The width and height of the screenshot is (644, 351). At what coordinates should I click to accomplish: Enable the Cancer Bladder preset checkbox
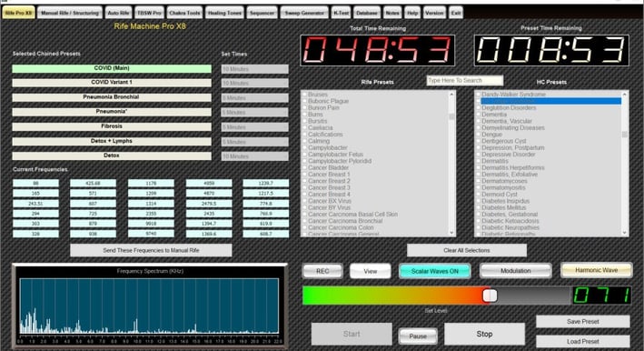point(305,167)
